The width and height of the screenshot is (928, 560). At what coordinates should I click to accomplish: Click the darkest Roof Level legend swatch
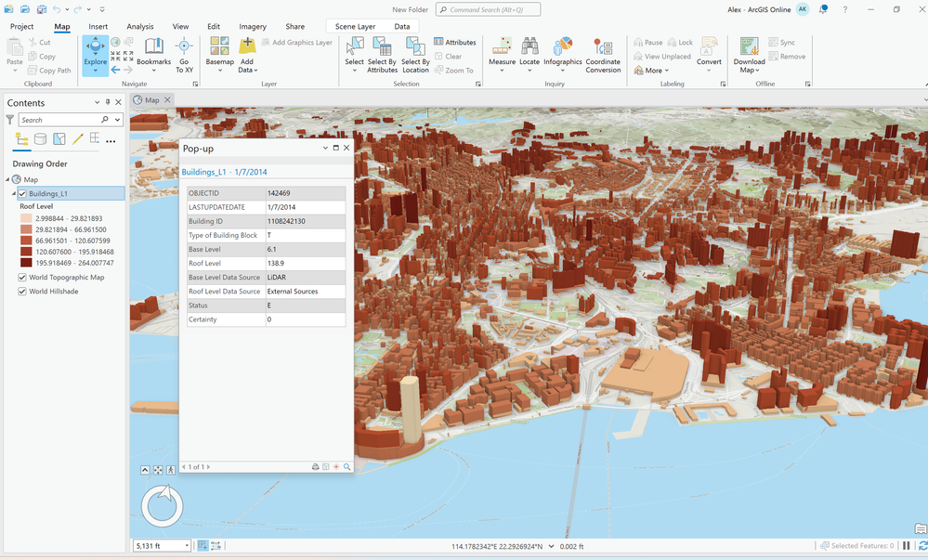pos(26,263)
